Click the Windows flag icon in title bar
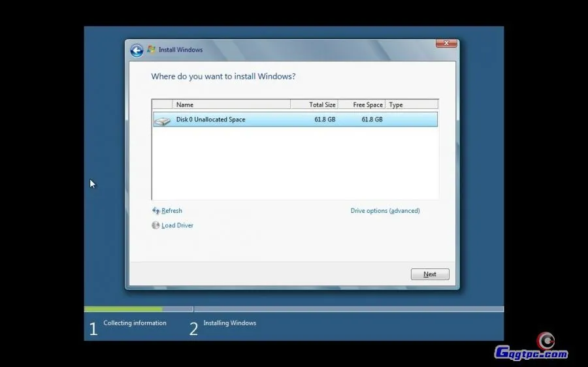 point(152,50)
